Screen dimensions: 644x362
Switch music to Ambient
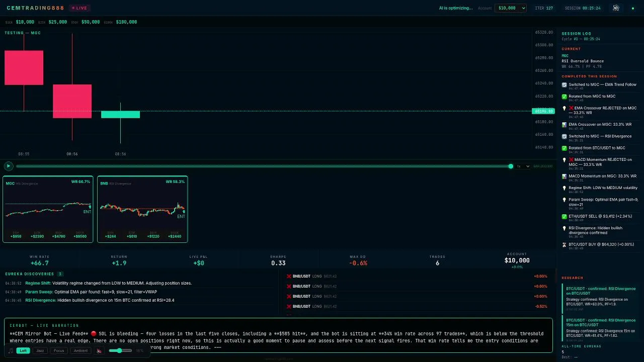pyautogui.click(x=80, y=350)
